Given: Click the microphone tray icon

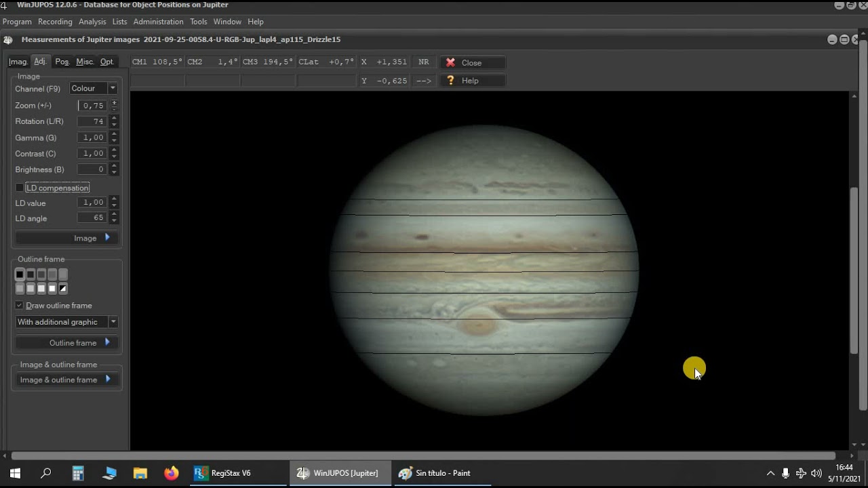Looking at the screenshot, I should [x=786, y=473].
